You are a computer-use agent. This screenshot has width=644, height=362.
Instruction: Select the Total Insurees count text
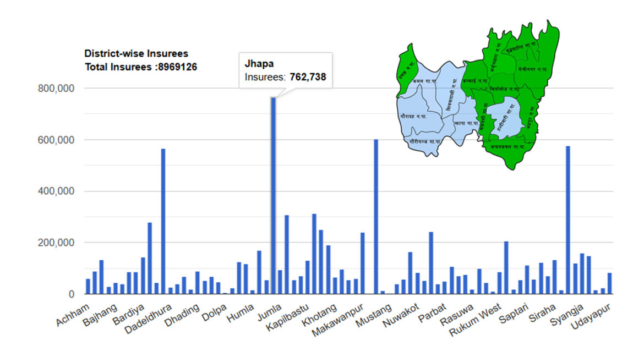[x=141, y=67]
